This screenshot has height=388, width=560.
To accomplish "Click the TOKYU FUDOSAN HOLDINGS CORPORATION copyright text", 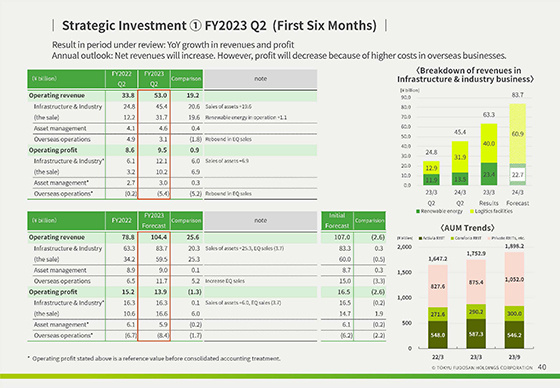I will pyautogui.click(x=482, y=367).
